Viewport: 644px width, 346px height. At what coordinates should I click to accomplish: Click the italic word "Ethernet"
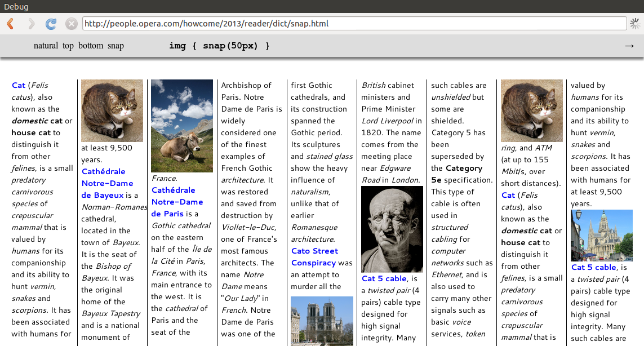point(446,274)
